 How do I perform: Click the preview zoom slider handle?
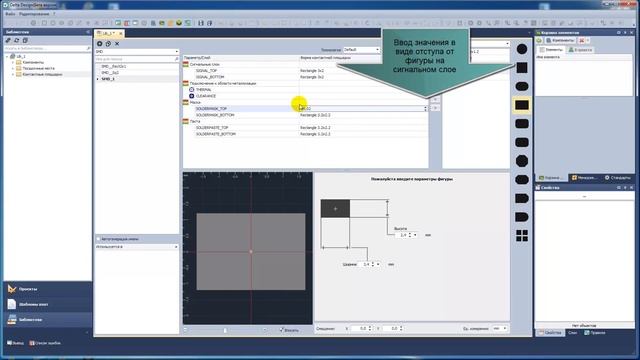click(x=225, y=330)
